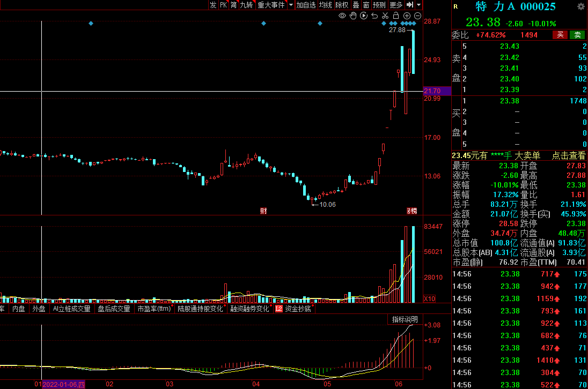
Task: Click the 21.70 crosshair price label
Action: [437, 91]
